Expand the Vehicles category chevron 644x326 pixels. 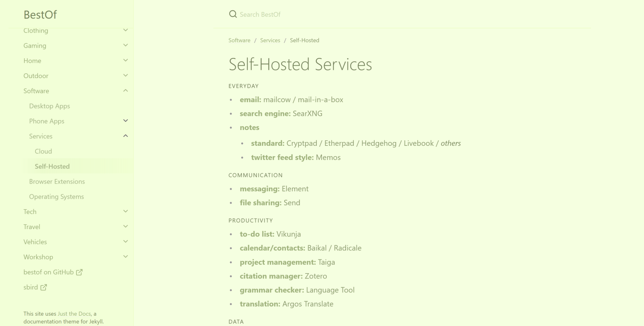[x=125, y=242]
